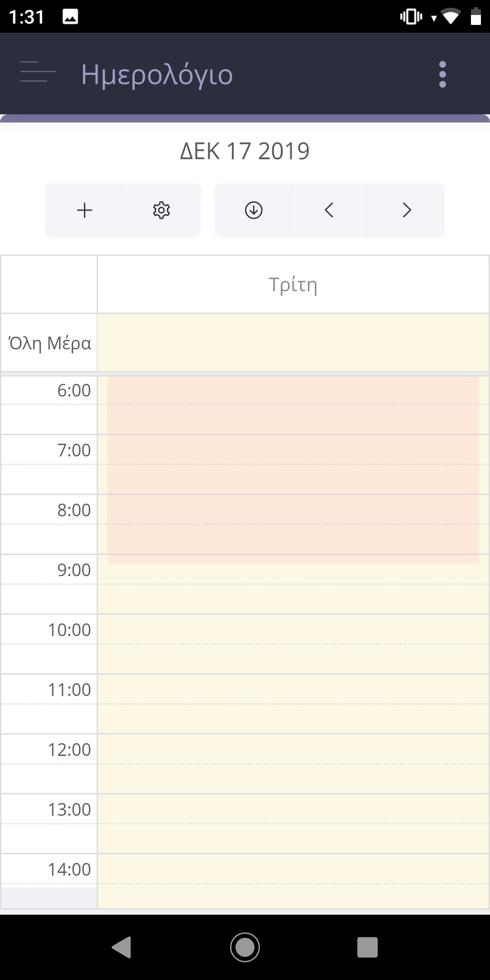Tap the Όλη Μέρα all-day slot
The image size is (490, 980).
pyautogui.click(x=293, y=343)
